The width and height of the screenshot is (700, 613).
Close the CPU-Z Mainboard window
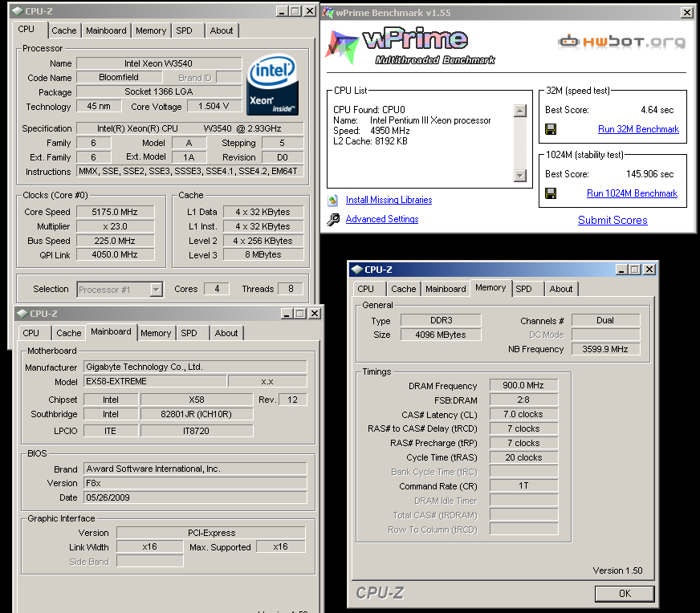pyautogui.click(x=315, y=314)
